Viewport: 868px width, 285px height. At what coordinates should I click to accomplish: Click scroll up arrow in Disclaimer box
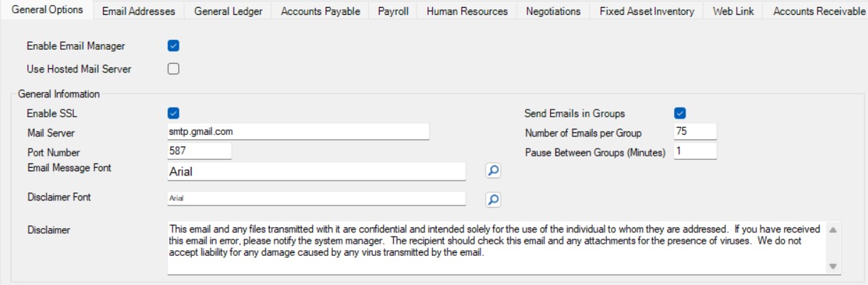[833, 230]
